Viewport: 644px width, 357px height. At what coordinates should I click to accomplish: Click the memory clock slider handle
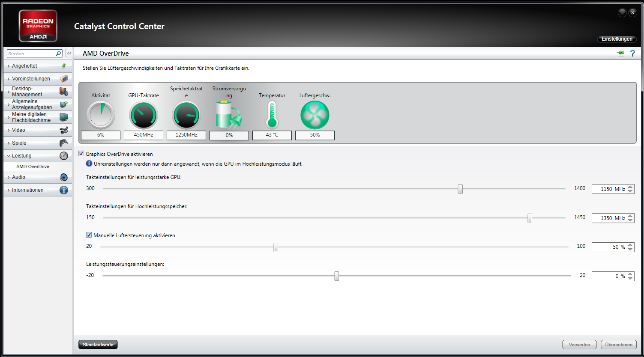click(x=530, y=218)
